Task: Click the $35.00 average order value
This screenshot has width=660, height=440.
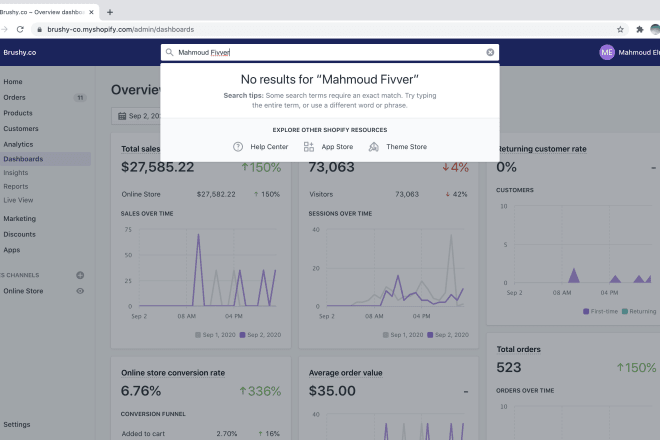Action: [x=332, y=391]
